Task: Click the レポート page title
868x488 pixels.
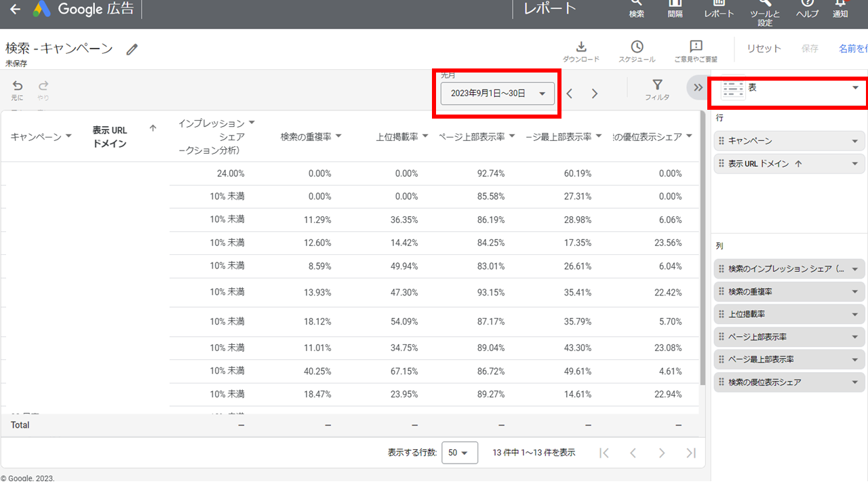Action: 550,9
